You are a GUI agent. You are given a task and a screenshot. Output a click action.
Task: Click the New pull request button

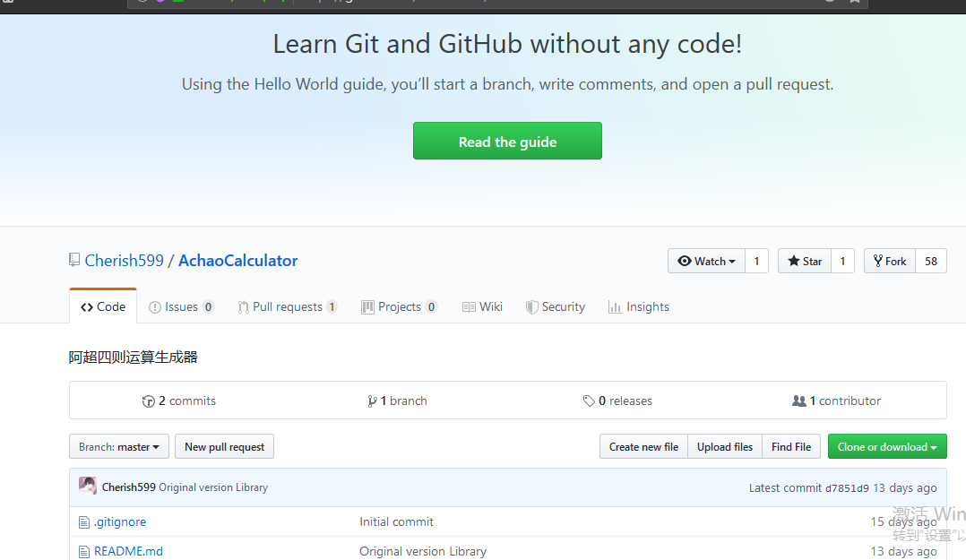pos(224,446)
